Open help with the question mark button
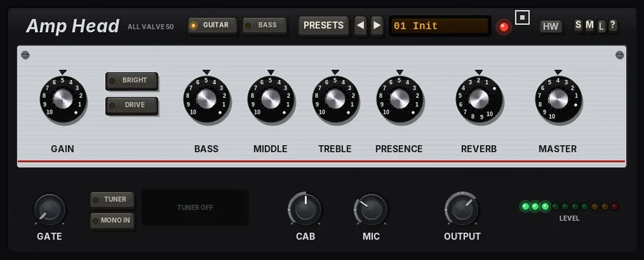Image resolution: width=644 pixels, height=260 pixels. click(613, 26)
